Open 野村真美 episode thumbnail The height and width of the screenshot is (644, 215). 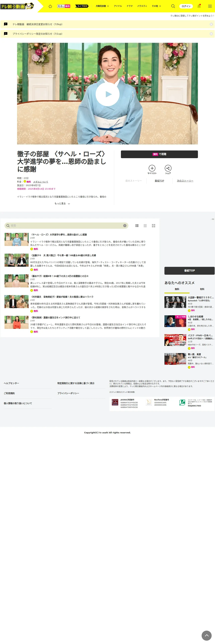(x=17, y=322)
